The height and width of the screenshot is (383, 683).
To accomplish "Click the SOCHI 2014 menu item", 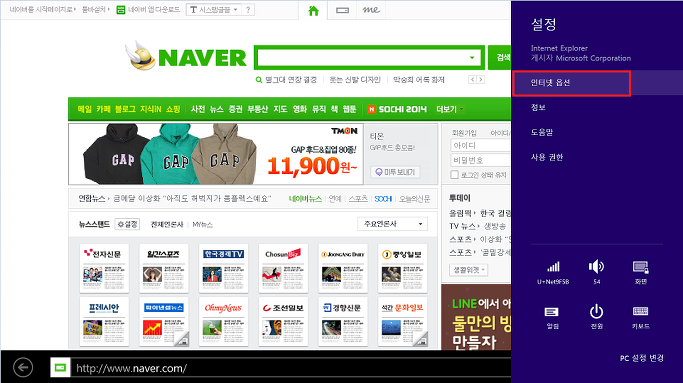I will [x=397, y=109].
